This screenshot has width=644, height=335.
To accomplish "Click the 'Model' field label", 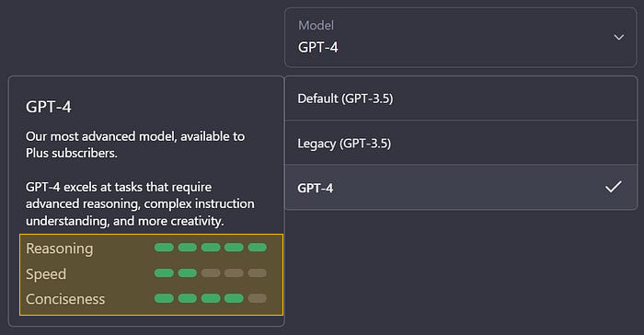I will (x=316, y=26).
